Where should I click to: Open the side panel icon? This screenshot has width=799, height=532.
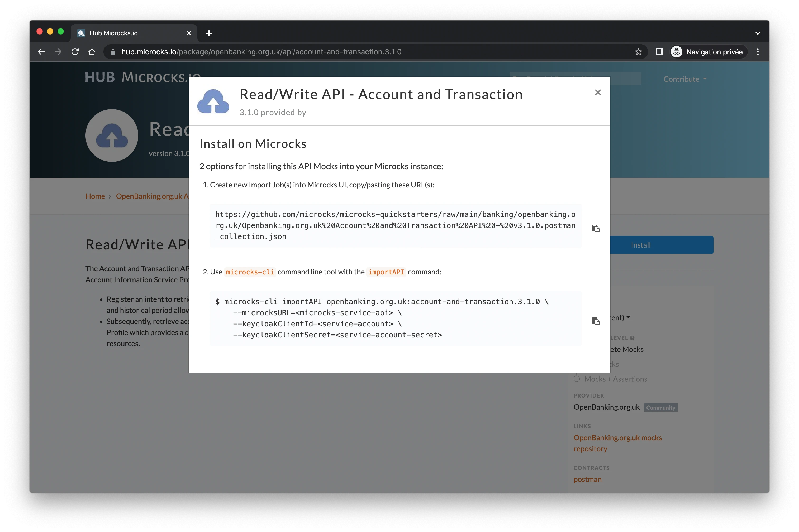click(659, 52)
